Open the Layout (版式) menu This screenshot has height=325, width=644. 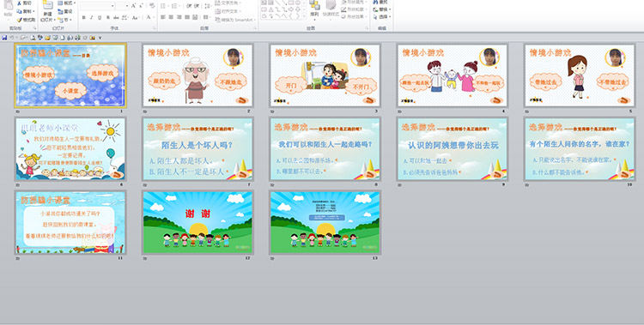click(66, 3)
